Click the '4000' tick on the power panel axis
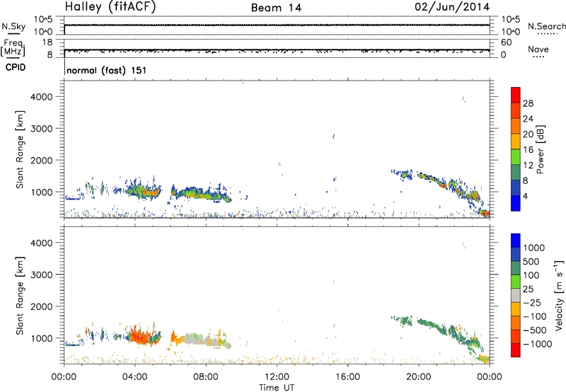This screenshot has height=392, width=566. click(41, 97)
